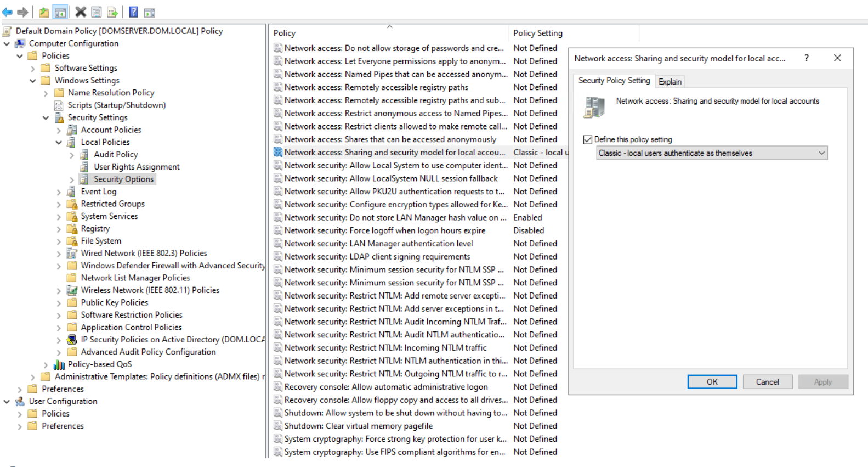Select Application Control Policies node

[x=131, y=327]
